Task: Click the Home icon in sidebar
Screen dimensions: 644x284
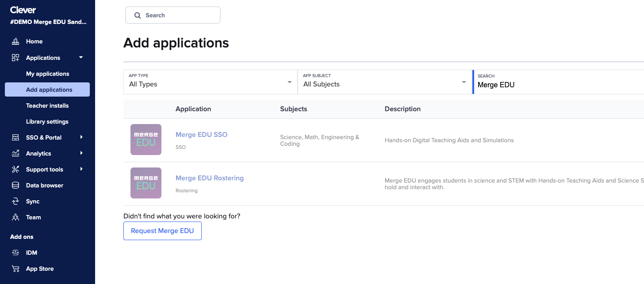Action: 15,42
